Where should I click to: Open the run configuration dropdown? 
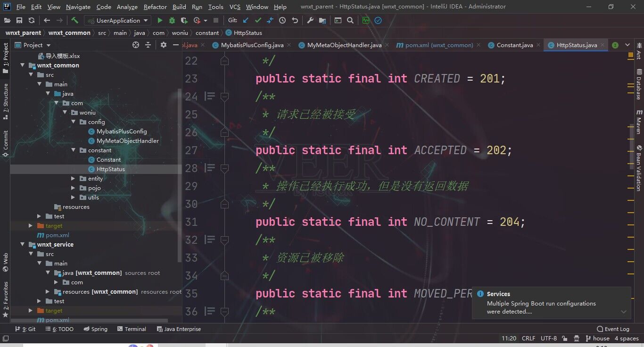point(117,20)
